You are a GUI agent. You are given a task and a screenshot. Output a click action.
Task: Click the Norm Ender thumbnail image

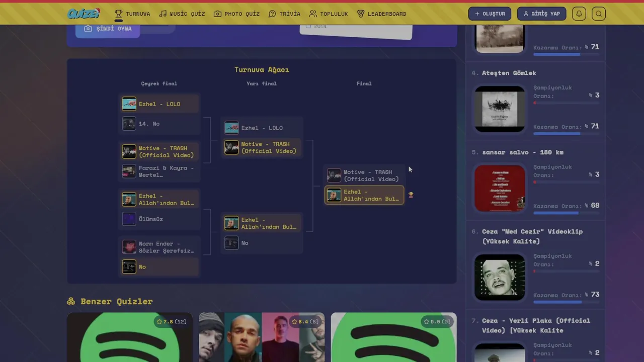click(x=129, y=247)
